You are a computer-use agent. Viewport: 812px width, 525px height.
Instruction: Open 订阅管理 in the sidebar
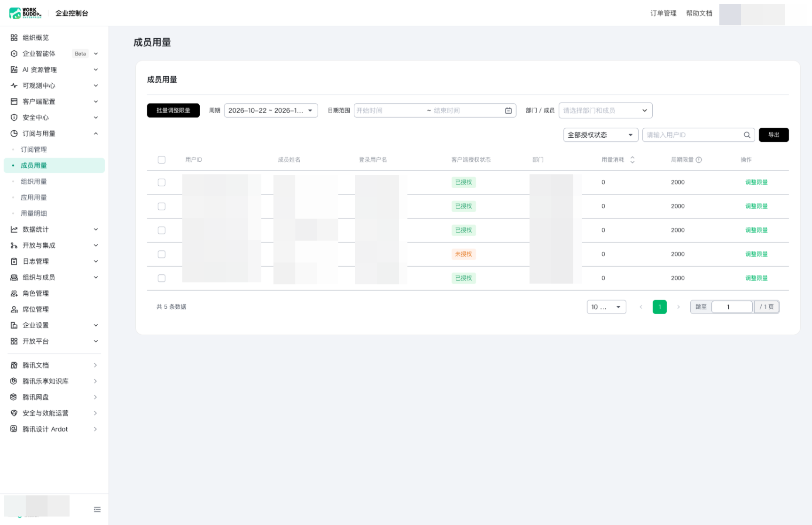click(34, 149)
